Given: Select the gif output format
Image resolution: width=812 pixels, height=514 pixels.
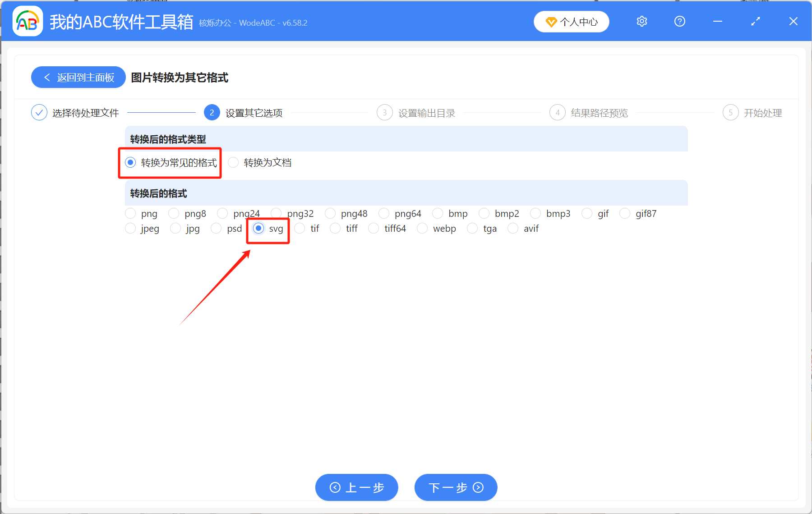Looking at the screenshot, I should click(587, 213).
